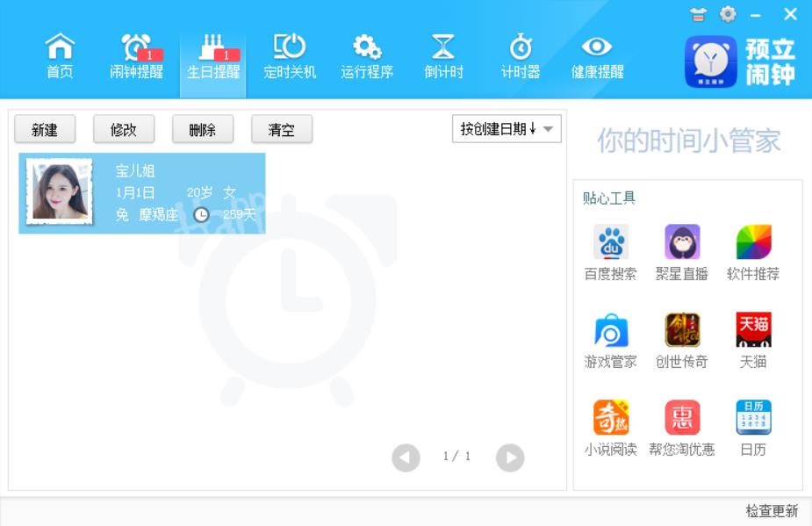Go to next page arrow
This screenshot has height=526, width=812.
pyautogui.click(x=510, y=458)
